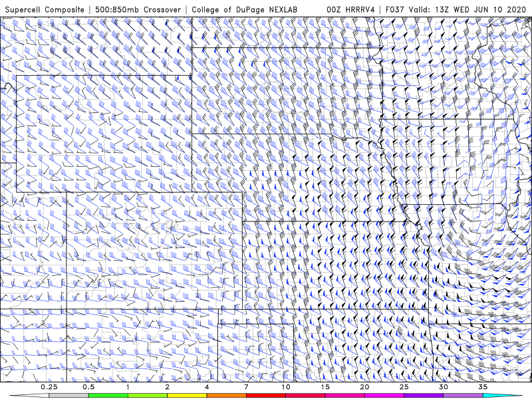Click the '00Z HRRRV4' model run label
The image size is (532, 399).
click(x=350, y=10)
